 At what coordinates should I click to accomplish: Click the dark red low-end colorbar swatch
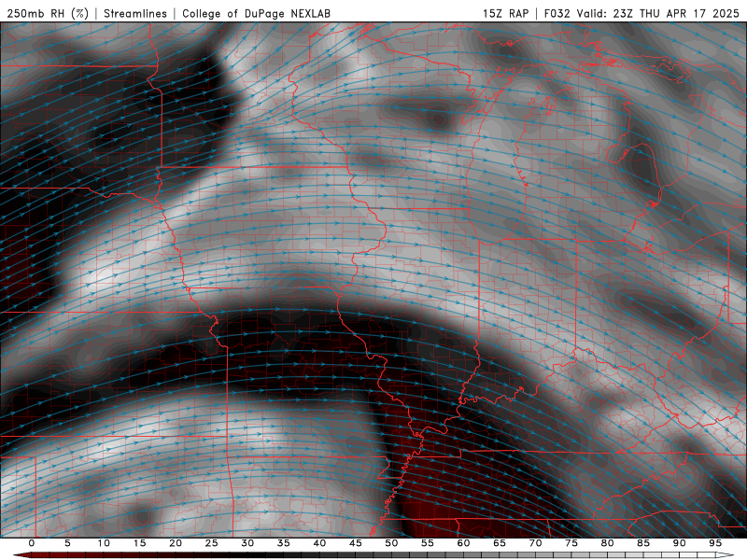[x=22, y=555]
